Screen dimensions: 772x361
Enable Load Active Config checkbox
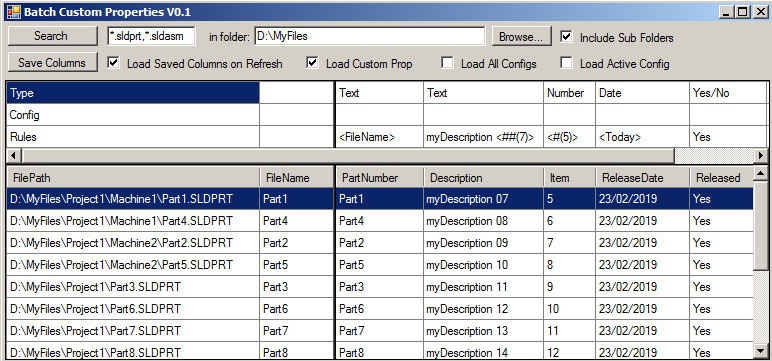point(567,63)
